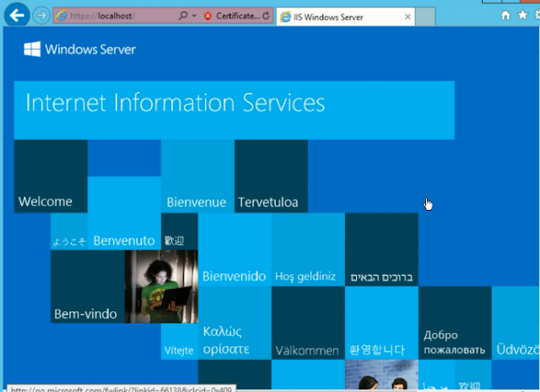Click the Windows Server heading text
The width and height of the screenshot is (540, 392).
[x=90, y=50]
